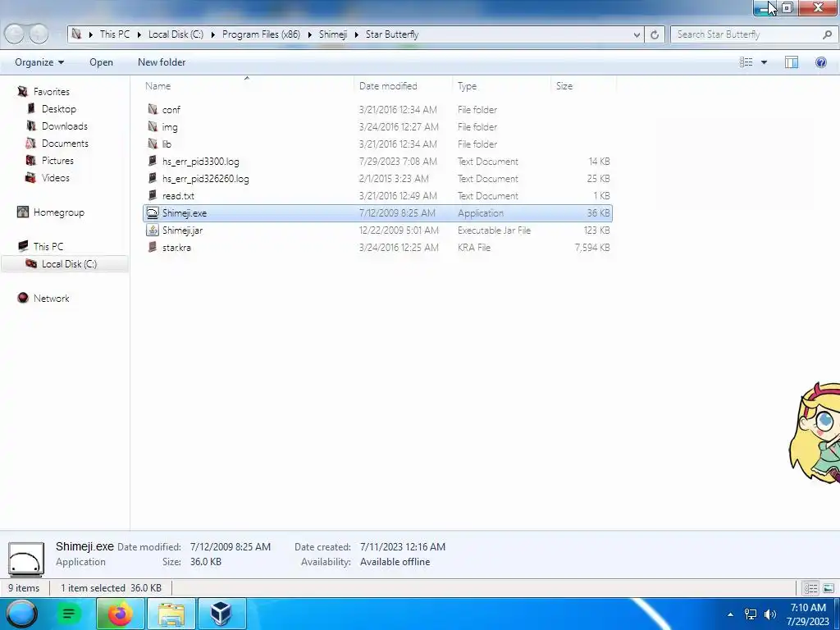Screen dimensions: 840x630
Task: Refresh the Star Butterfly folder view
Action: click(655, 34)
